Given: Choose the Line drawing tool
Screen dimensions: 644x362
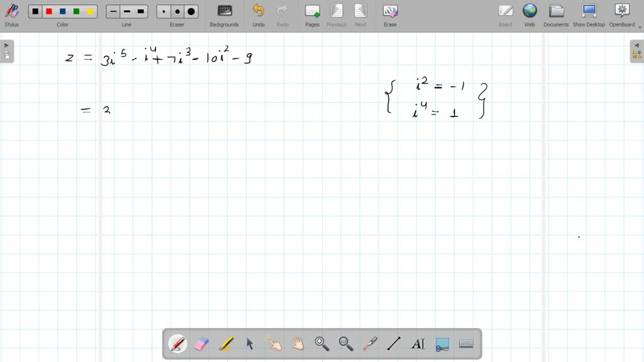Looking at the screenshot, I should pos(394,343).
